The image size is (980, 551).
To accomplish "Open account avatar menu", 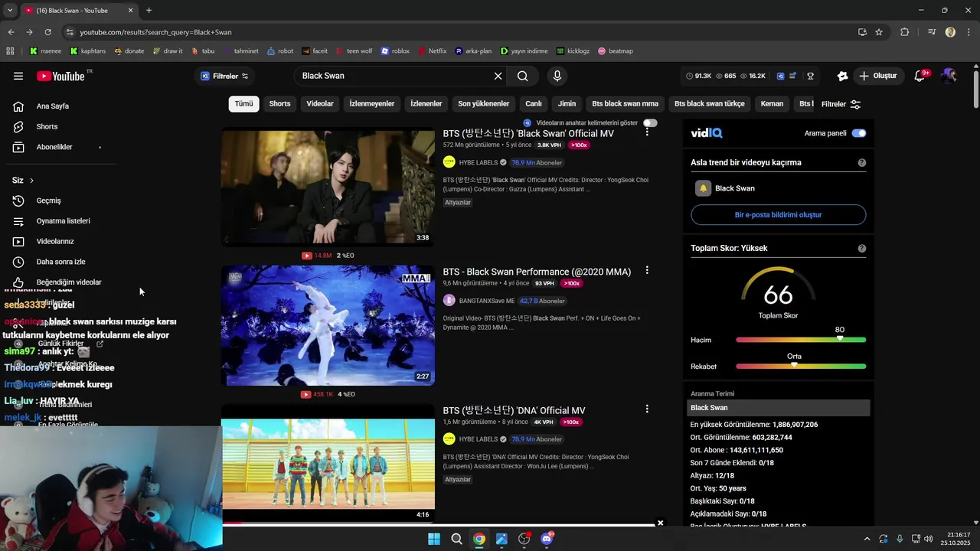I will 949,76.
